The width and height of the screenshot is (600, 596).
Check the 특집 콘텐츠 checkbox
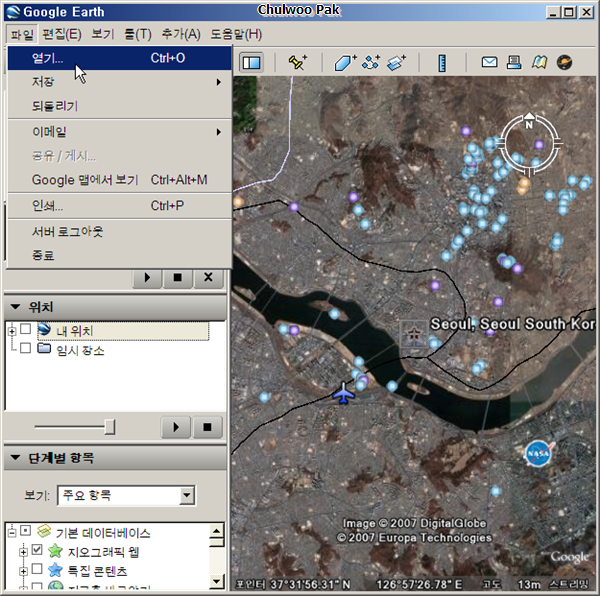[x=37, y=569]
